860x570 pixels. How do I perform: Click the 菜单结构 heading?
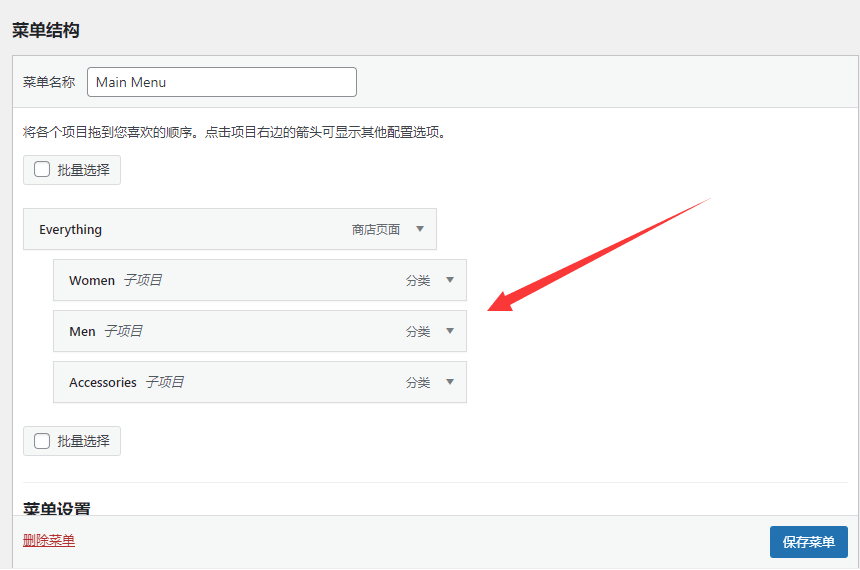click(46, 30)
